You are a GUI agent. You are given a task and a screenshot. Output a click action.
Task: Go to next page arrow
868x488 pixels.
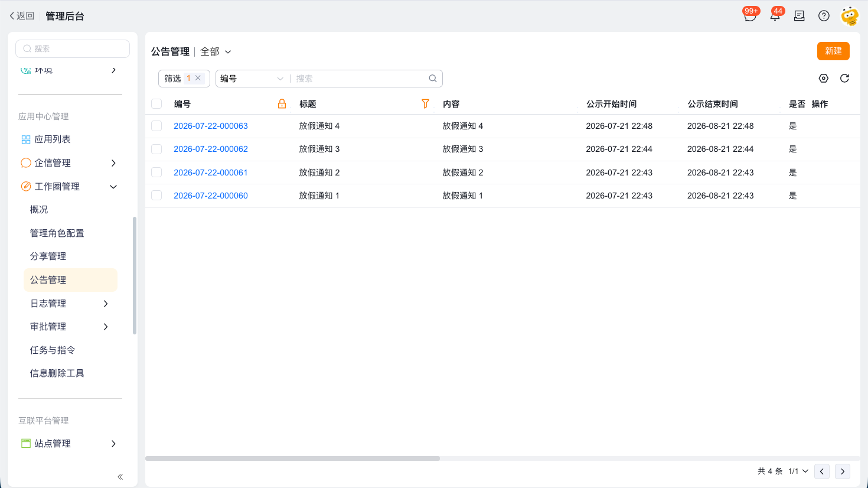(843, 471)
